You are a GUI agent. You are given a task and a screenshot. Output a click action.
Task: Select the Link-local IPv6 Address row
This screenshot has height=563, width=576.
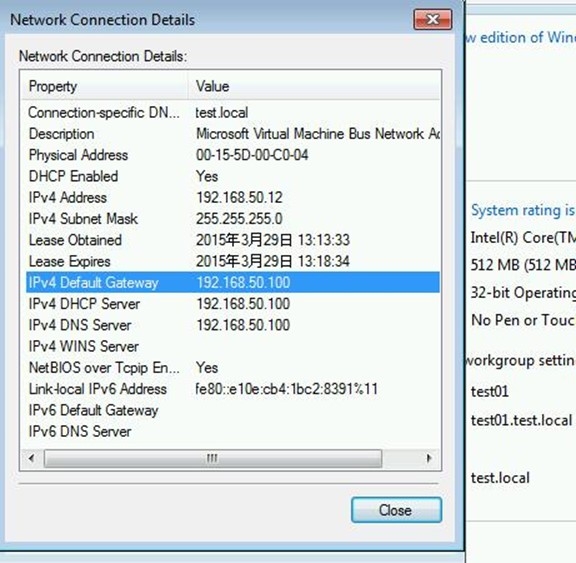point(233,389)
